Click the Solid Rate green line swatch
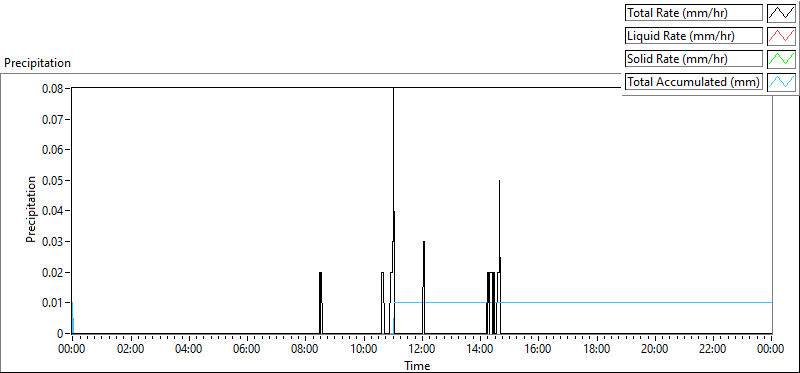 click(x=781, y=59)
